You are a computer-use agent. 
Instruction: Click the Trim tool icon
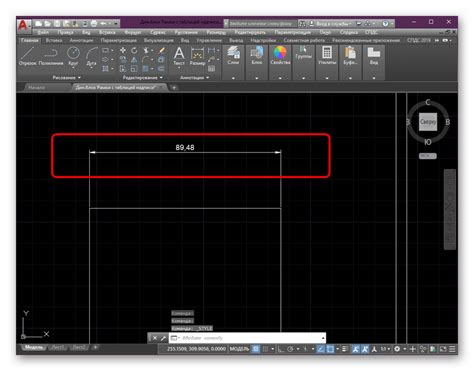146,50
